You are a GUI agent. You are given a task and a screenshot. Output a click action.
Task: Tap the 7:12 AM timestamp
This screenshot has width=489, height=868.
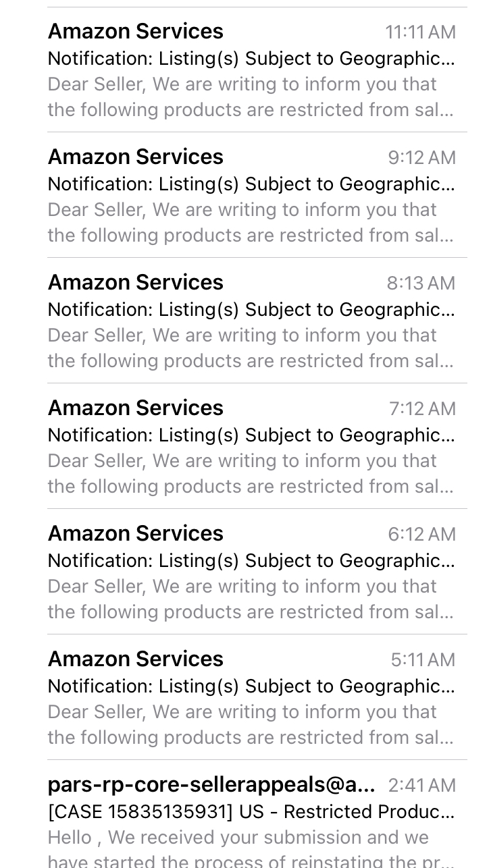(x=423, y=408)
